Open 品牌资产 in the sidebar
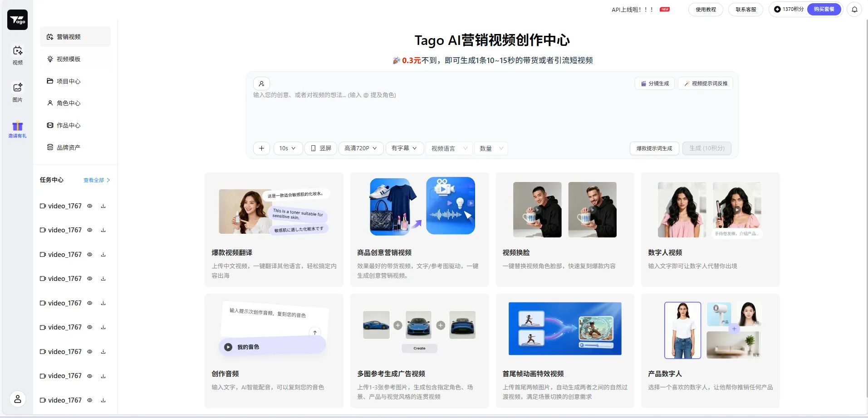Image resolution: width=868 pixels, height=418 pixels. (69, 147)
